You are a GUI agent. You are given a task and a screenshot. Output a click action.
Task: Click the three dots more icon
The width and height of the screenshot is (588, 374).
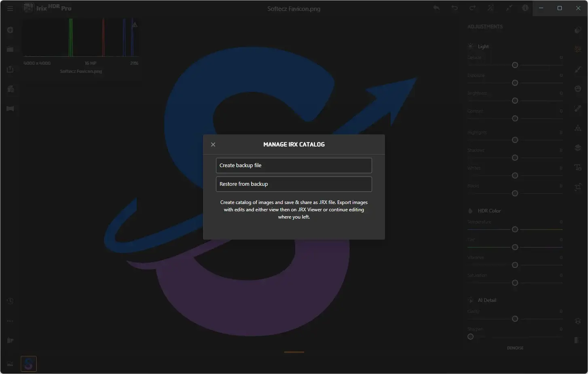(10, 321)
